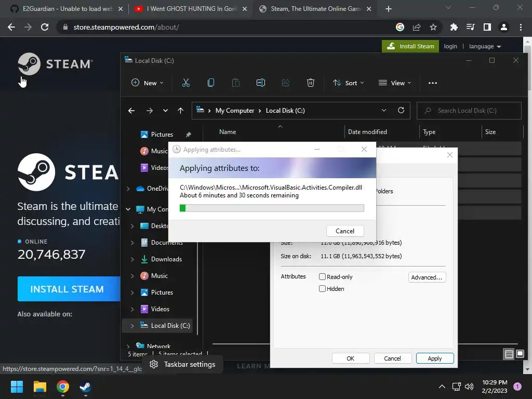Refresh the Local Disk (C:) folder view
Image resolution: width=532 pixels, height=399 pixels.
point(401,110)
